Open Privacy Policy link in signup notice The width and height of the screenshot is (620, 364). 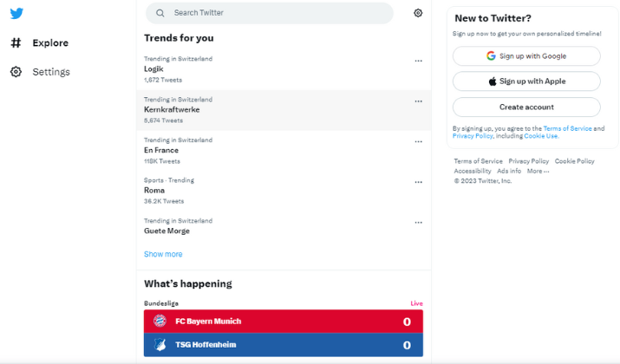pyautogui.click(x=473, y=136)
